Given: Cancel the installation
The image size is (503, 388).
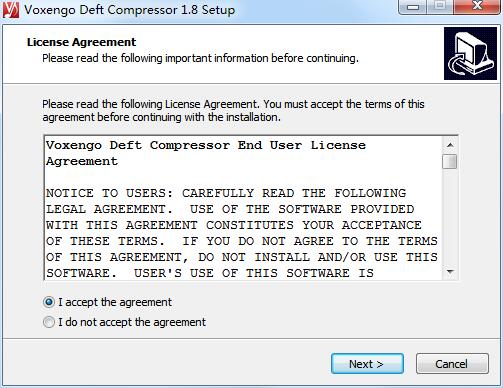Looking at the screenshot, I should tap(452, 364).
